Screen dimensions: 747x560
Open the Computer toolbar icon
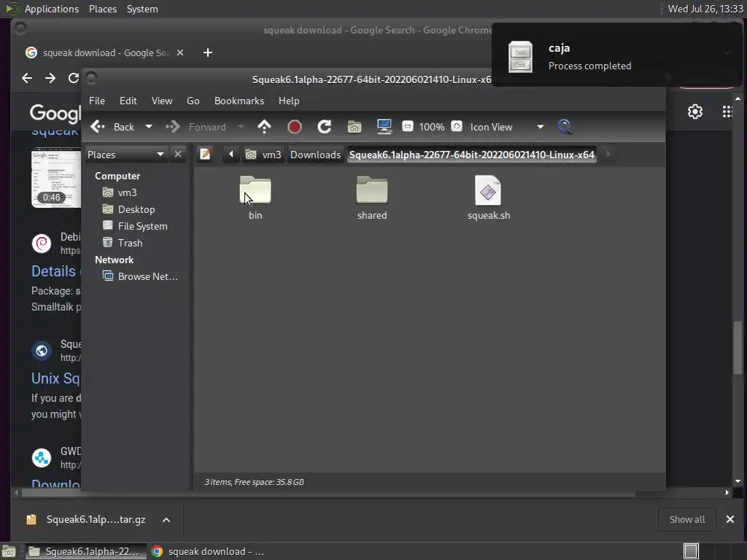pos(384,127)
